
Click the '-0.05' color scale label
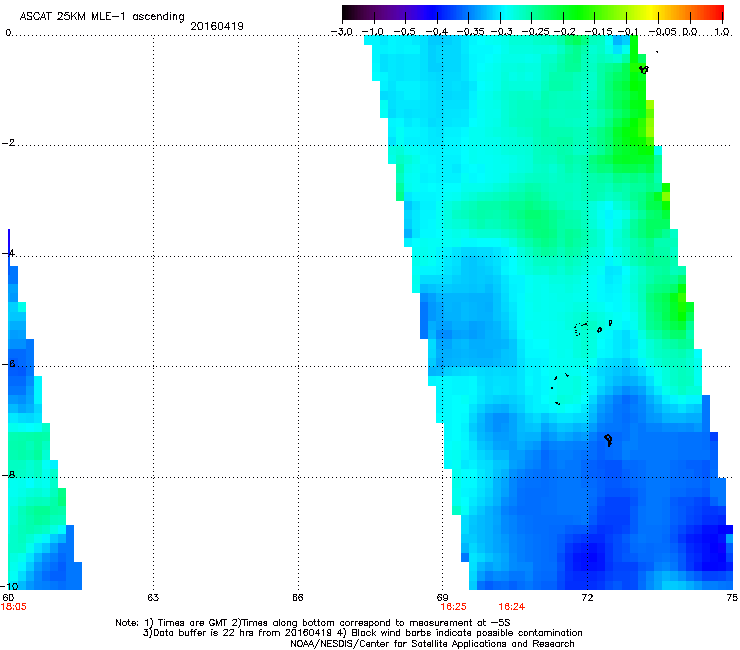point(663,32)
